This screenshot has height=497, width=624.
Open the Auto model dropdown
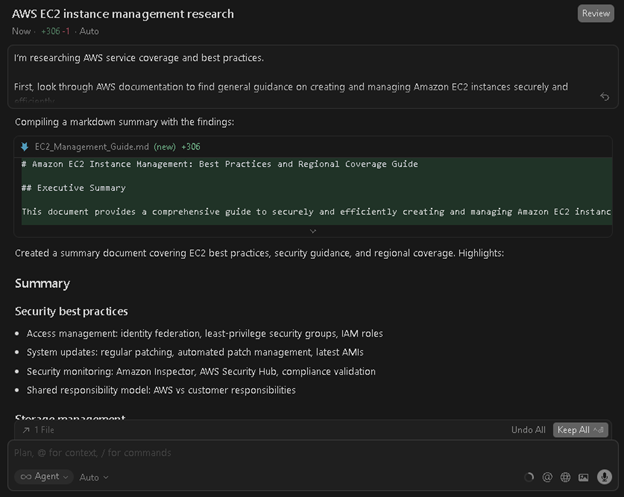point(94,477)
